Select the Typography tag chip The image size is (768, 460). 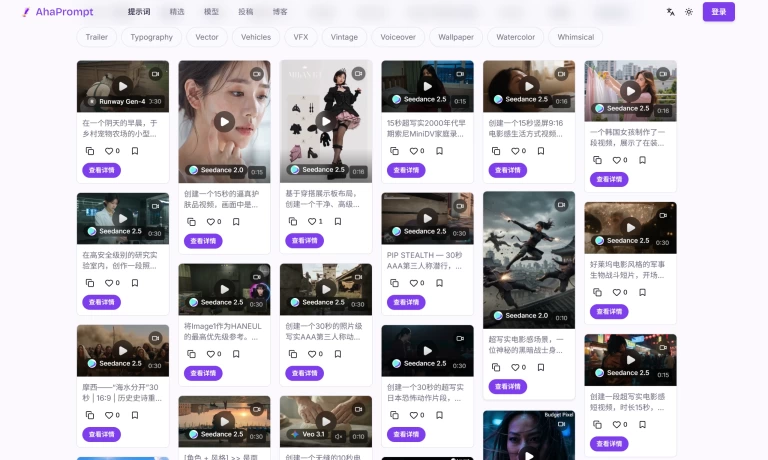point(151,37)
